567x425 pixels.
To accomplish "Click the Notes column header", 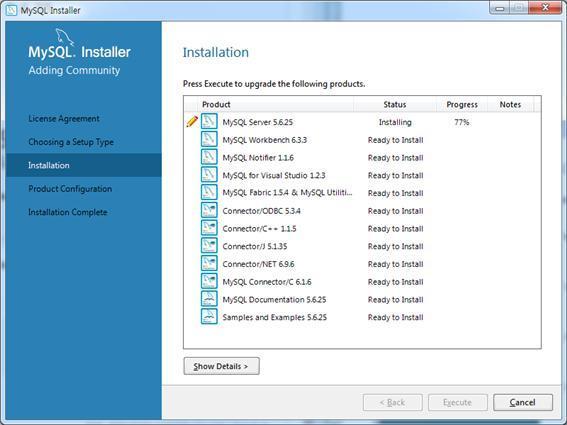I will pyautogui.click(x=510, y=105).
